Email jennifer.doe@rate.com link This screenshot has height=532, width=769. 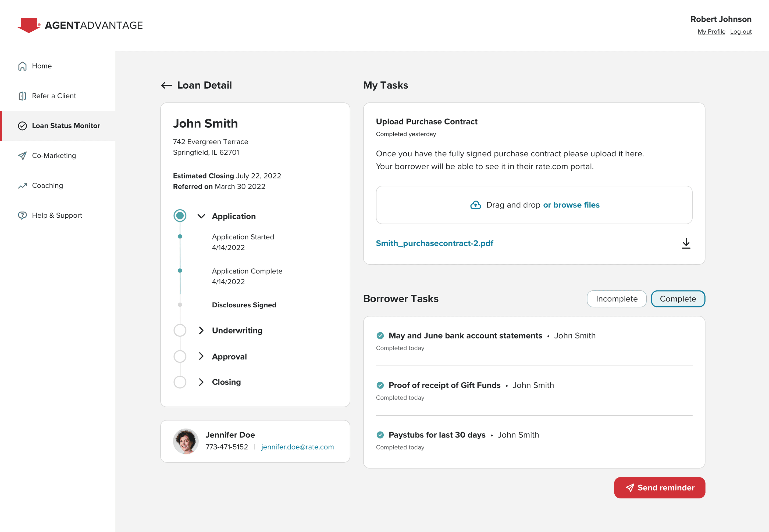(x=297, y=447)
